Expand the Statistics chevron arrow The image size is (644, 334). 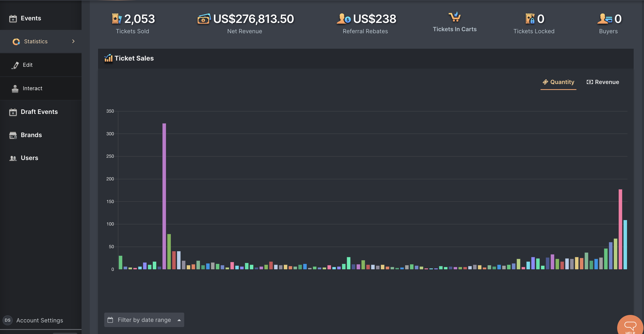coord(73,41)
